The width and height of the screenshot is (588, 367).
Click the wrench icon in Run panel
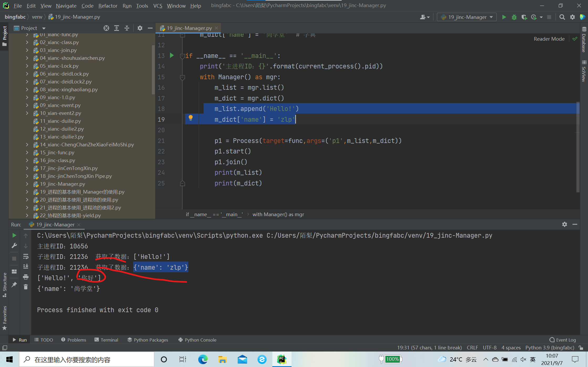tap(14, 246)
